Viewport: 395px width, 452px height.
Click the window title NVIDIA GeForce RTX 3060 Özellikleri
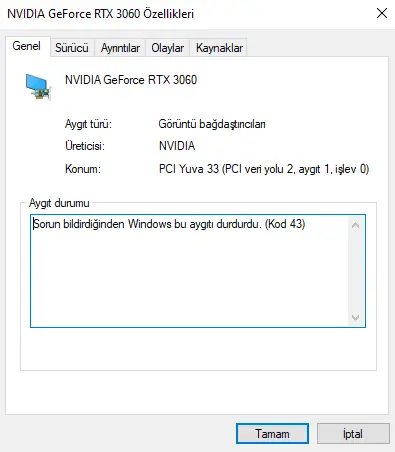[101, 14]
